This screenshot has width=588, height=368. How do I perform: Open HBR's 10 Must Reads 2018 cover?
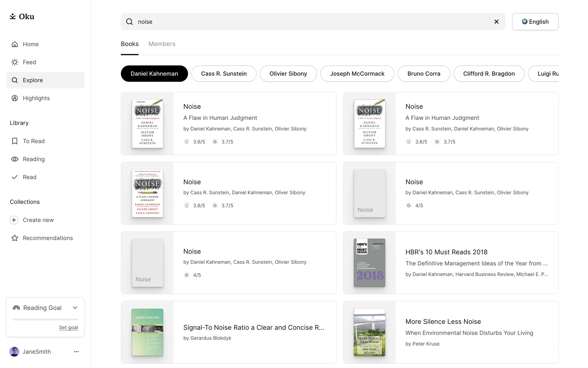point(369,263)
